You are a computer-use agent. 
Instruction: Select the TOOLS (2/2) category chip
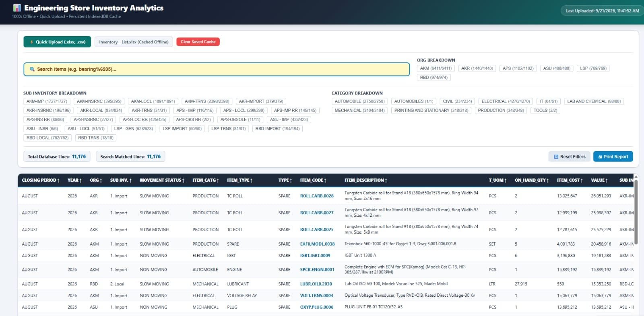(545, 110)
